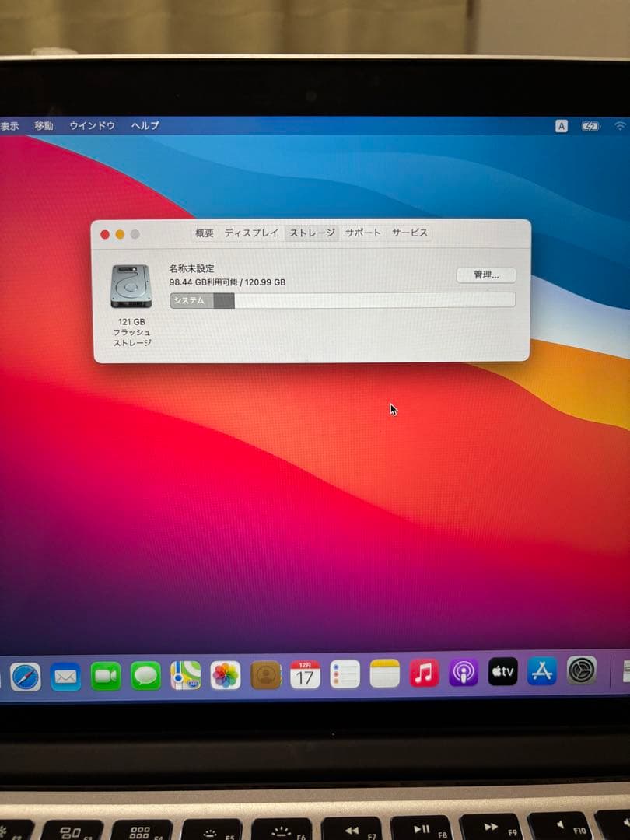630x840 pixels.
Task: Click the 管理 button
Action: tap(486, 275)
